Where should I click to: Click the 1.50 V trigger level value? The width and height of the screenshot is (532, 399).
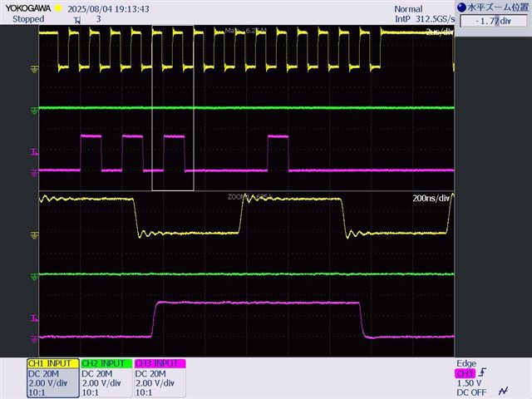coord(469,383)
